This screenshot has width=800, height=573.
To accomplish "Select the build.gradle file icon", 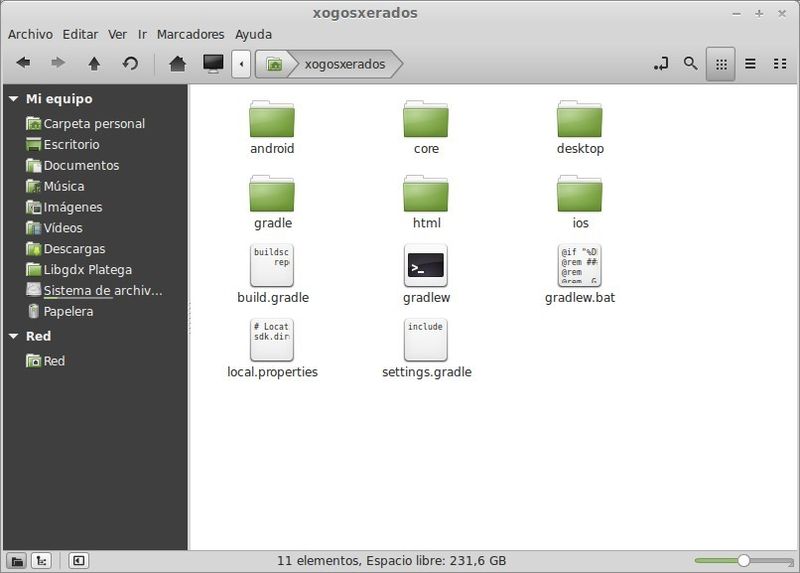I will click(x=272, y=265).
